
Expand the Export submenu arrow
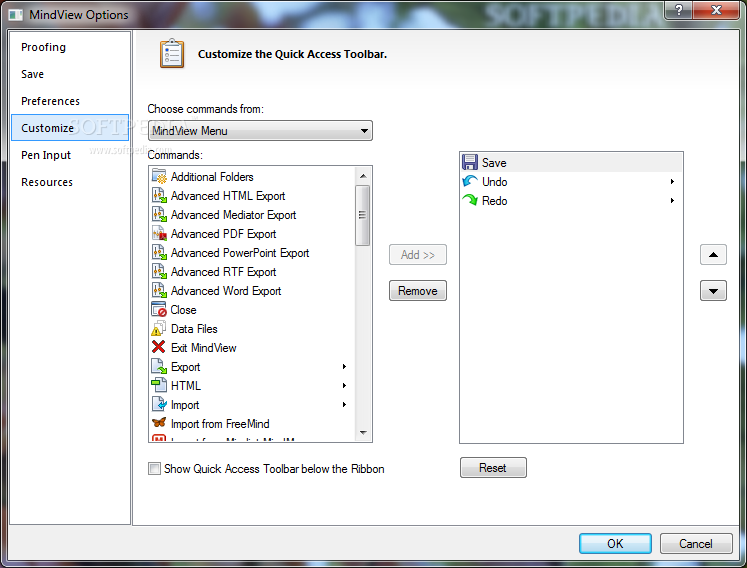coord(344,366)
